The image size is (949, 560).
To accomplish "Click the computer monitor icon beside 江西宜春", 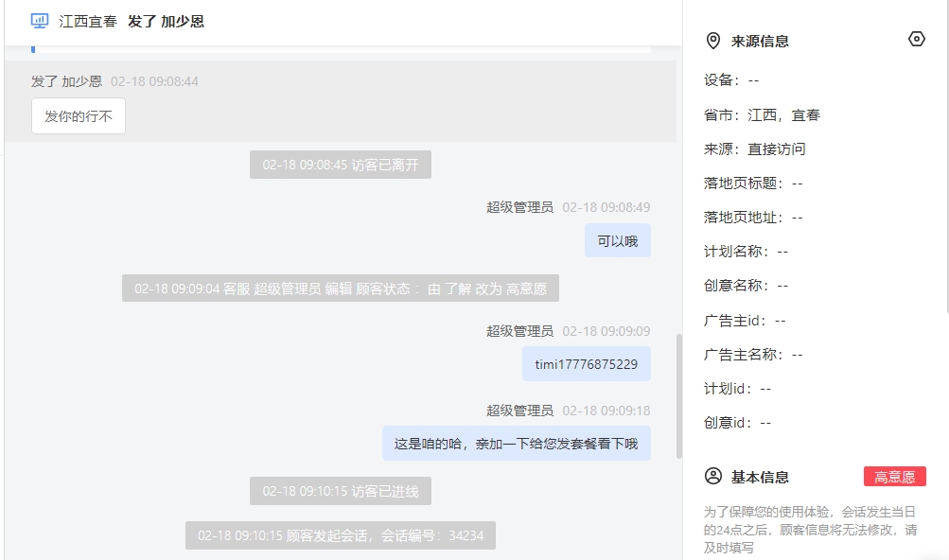I will (40, 21).
